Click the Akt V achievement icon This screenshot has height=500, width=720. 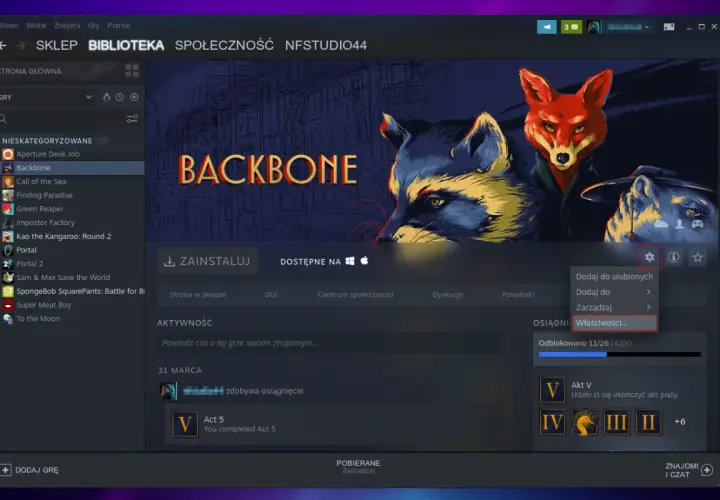click(552, 390)
